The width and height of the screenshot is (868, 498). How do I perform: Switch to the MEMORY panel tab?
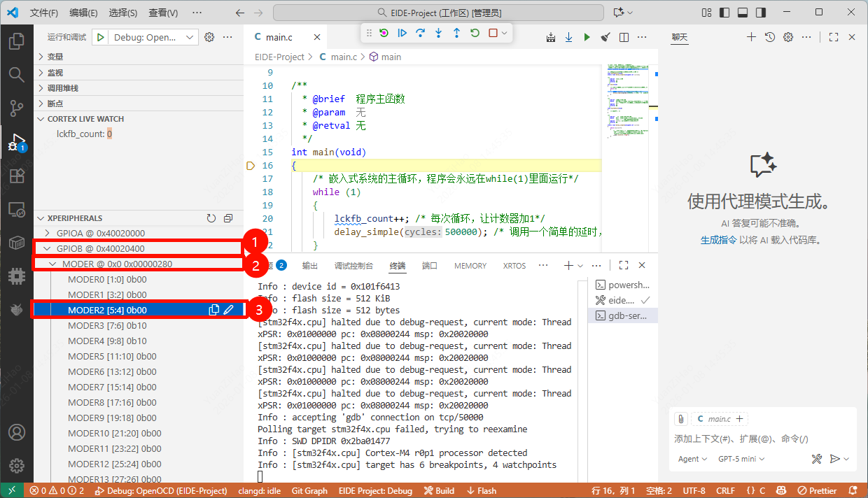(x=470, y=266)
